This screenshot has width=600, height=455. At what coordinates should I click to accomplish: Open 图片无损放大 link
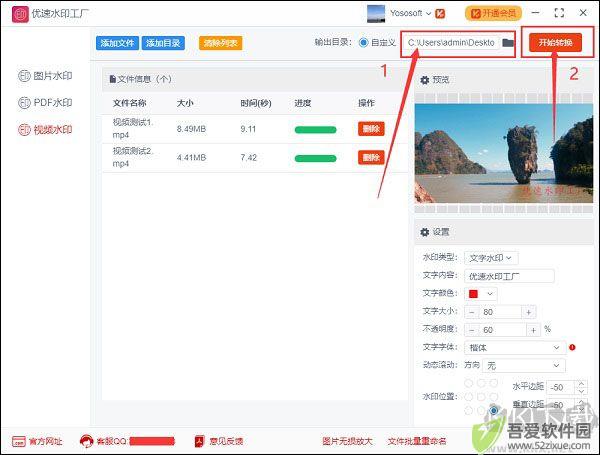coord(347,441)
